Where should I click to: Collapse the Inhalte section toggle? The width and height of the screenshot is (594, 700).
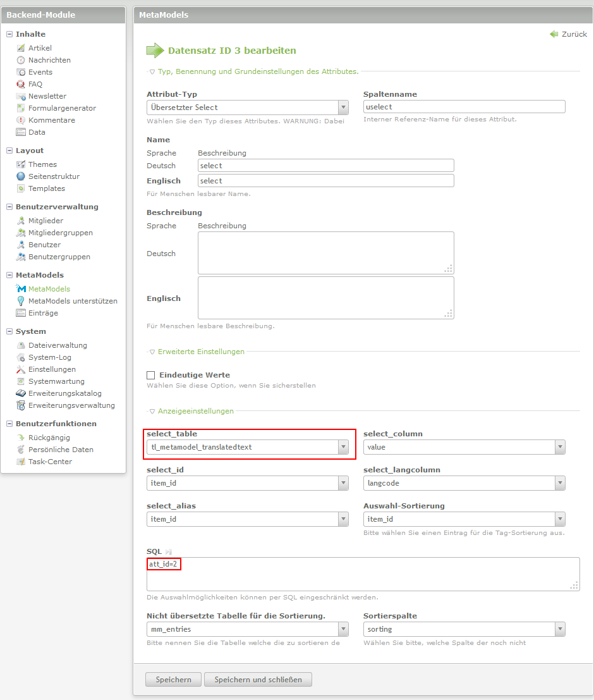(x=9, y=34)
